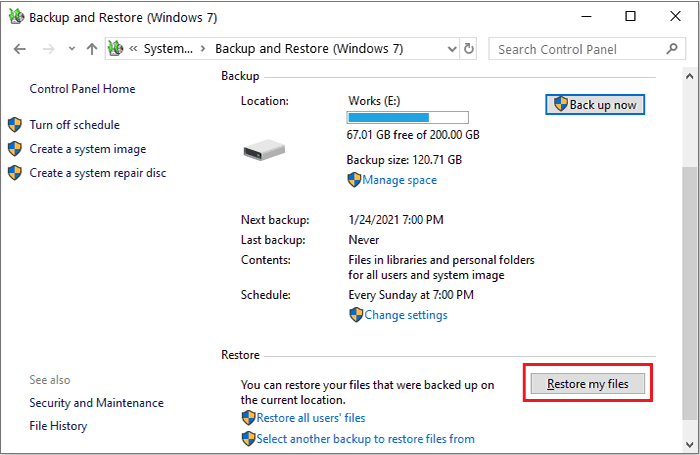Click the Back up now button
The height and width of the screenshot is (455, 700).
point(595,105)
